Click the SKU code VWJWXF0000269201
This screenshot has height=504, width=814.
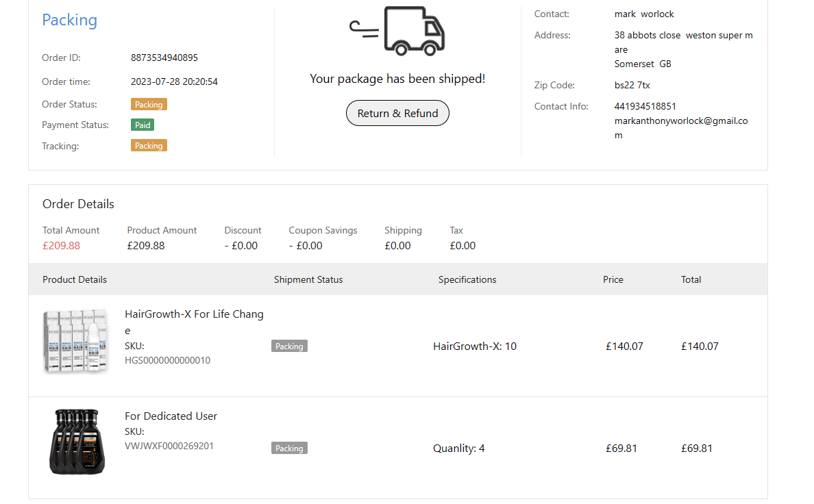pos(169,446)
